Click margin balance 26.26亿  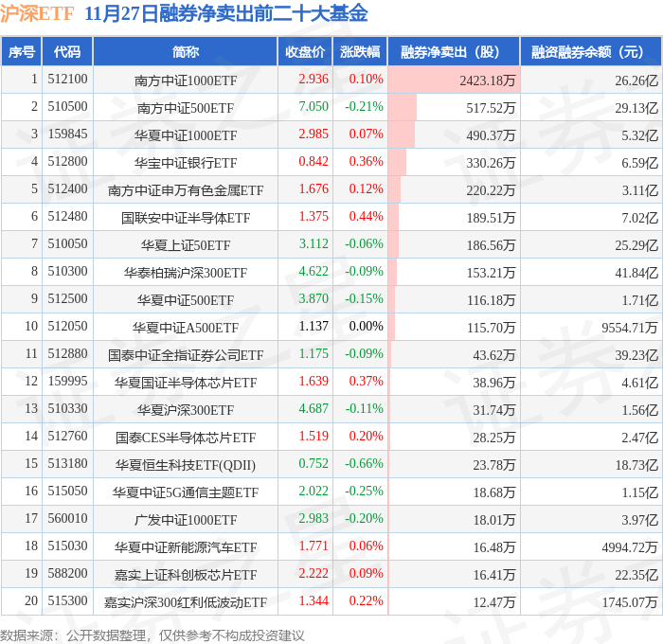pyautogui.click(x=636, y=80)
